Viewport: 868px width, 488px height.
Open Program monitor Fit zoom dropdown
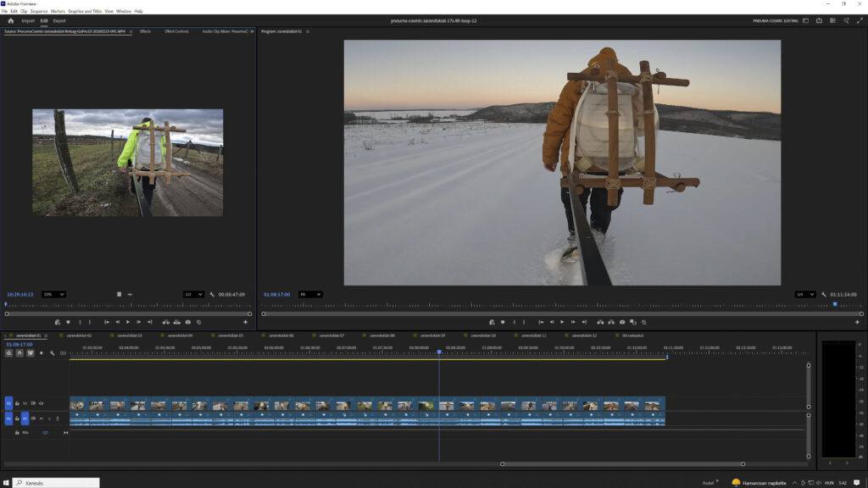pyautogui.click(x=309, y=294)
